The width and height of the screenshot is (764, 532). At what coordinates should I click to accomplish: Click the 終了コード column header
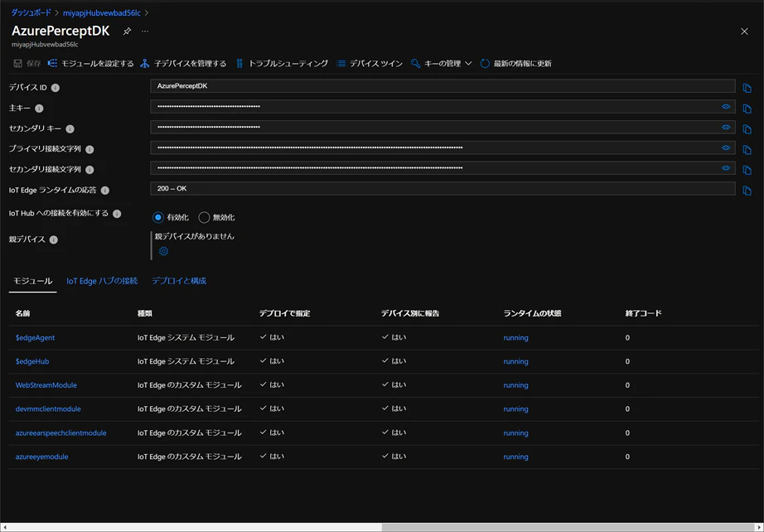[644, 313]
